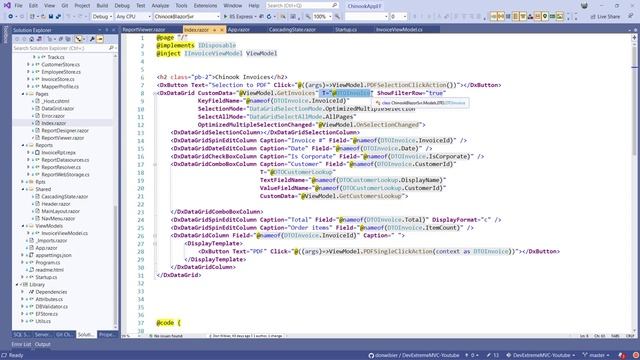This screenshot has width=640, height=360.
Task: Click the Solution Explorer properties wrench icon
Action: coord(92,39)
